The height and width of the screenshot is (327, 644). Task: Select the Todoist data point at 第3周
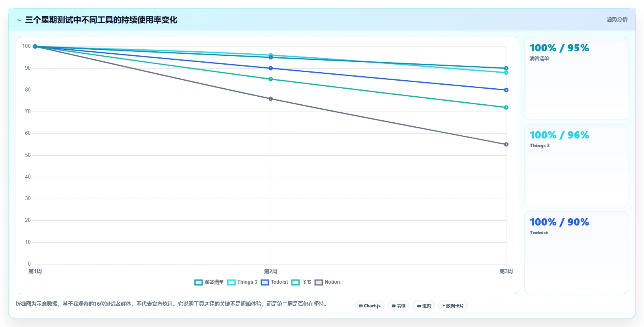click(x=506, y=90)
